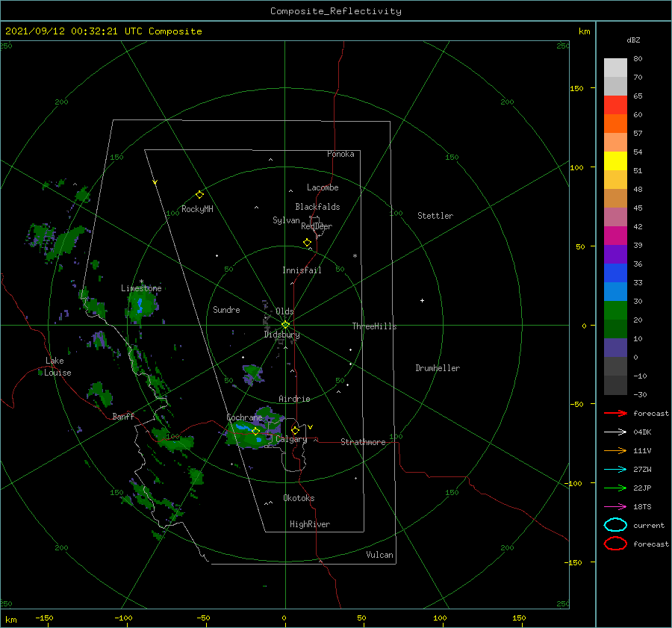672x628 pixels.
Task: Click the Innisfail city label
Action: coord(302,270)
